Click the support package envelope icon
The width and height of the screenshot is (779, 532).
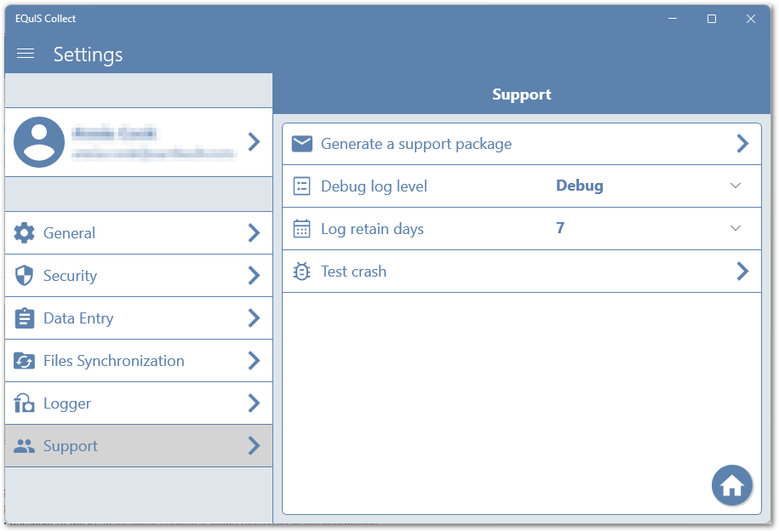(x=301, y=143)
